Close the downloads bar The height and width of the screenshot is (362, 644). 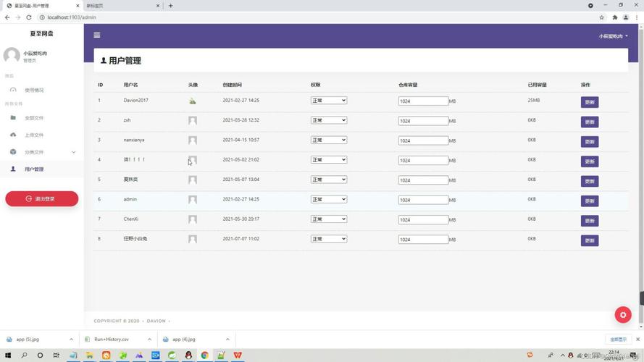[637, 340]
